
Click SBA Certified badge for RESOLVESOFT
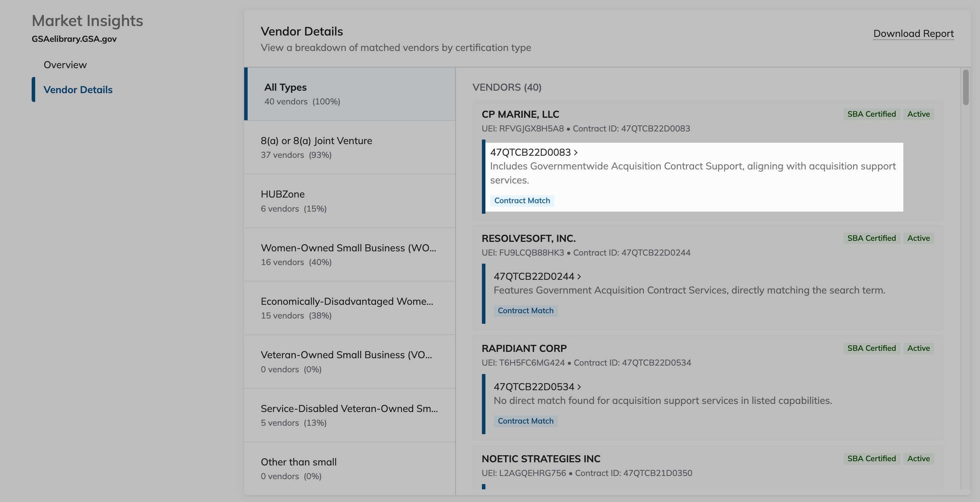[871, 238]
